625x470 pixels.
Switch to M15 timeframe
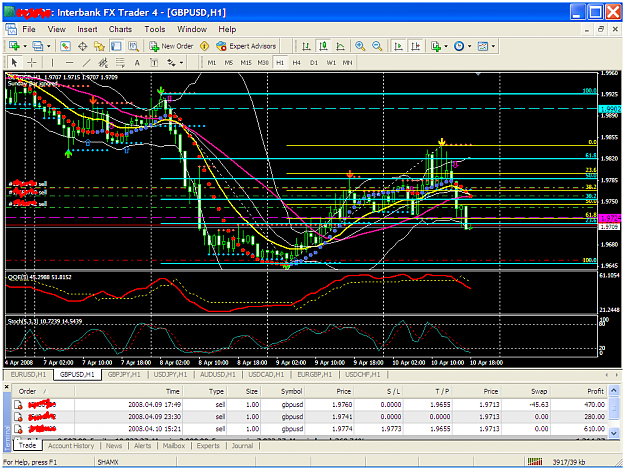246,63
